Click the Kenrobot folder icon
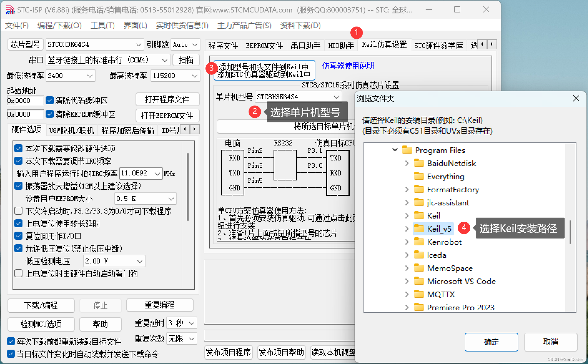 coord(419,242)
